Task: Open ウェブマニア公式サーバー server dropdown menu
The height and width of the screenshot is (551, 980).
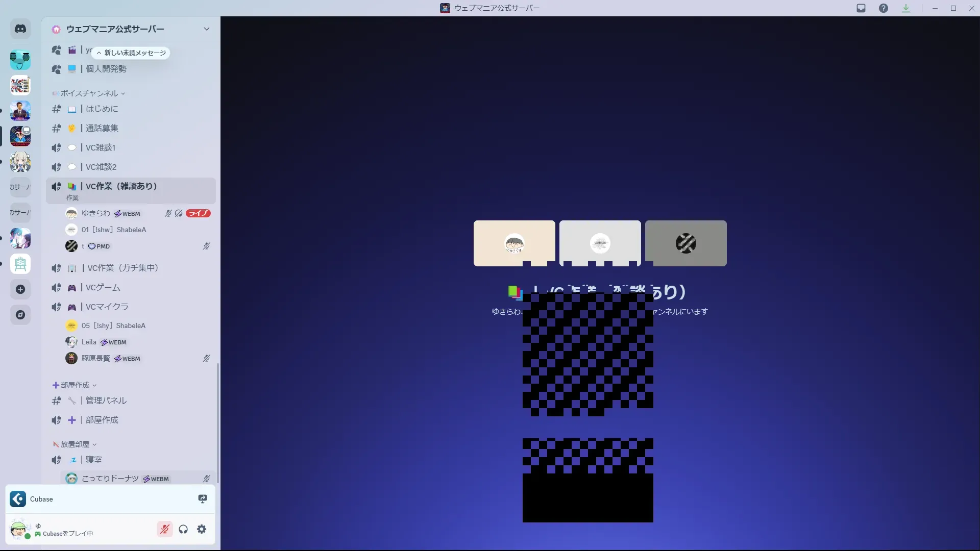Action: pos(206,29)
